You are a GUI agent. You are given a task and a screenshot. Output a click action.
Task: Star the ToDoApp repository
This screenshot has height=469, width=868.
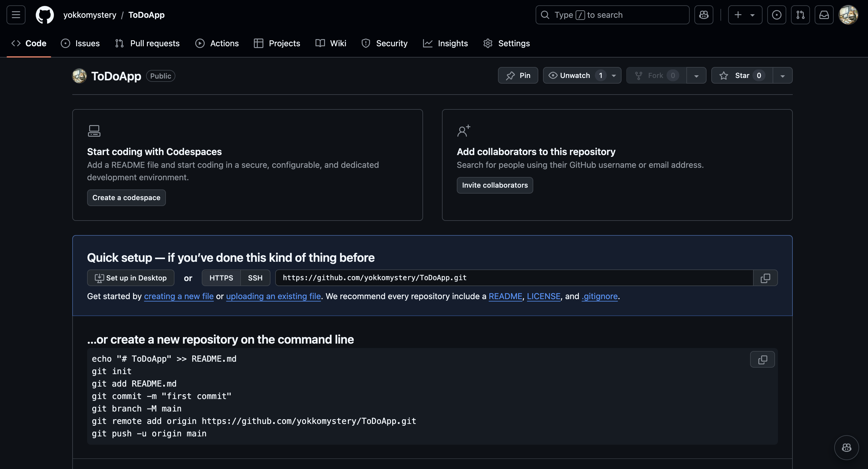click(x=742, y=76)
